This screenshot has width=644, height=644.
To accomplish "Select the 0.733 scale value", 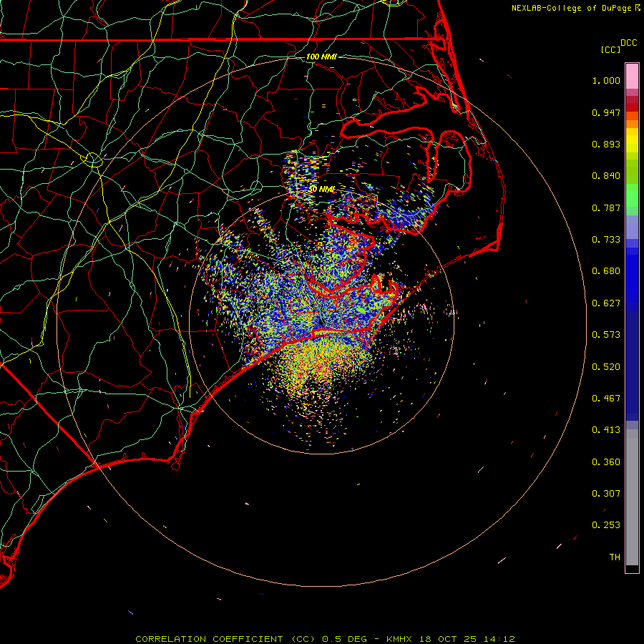I will point(606,240).
